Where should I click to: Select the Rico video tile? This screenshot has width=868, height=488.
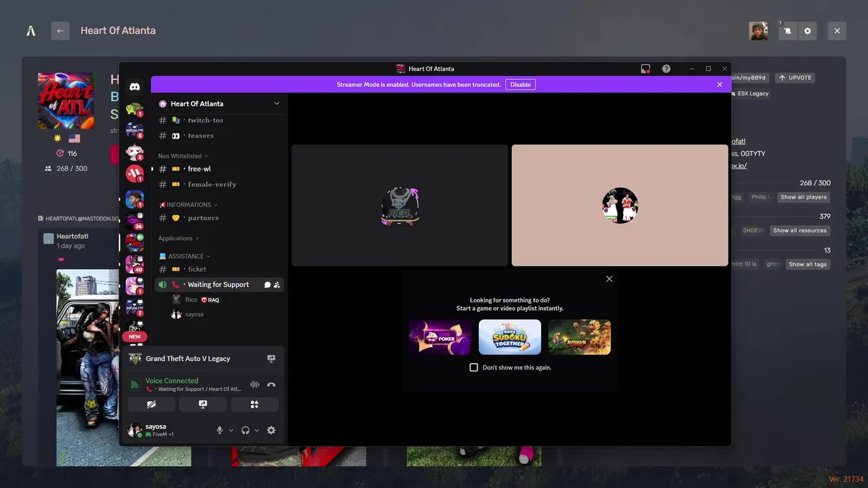399,205
